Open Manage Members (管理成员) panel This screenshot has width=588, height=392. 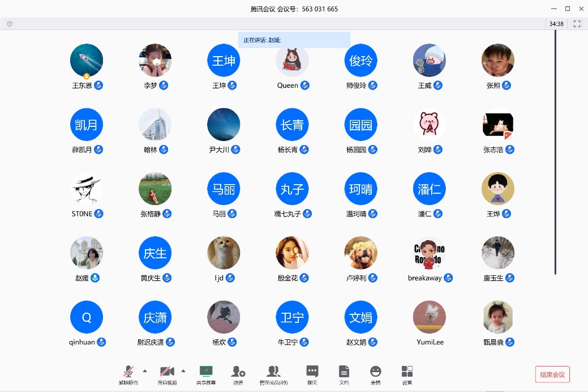[x=273, y=375]
